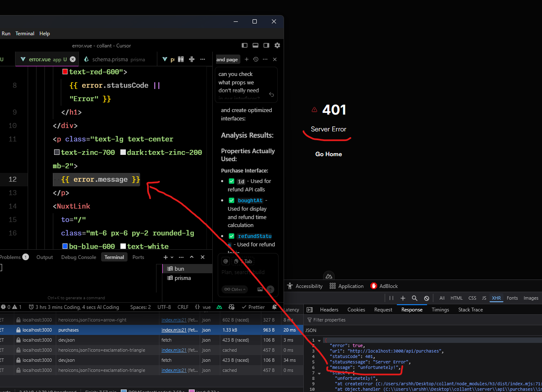Switch to Ports tab
The image size is (542, 392).
(x=138, y=257)
